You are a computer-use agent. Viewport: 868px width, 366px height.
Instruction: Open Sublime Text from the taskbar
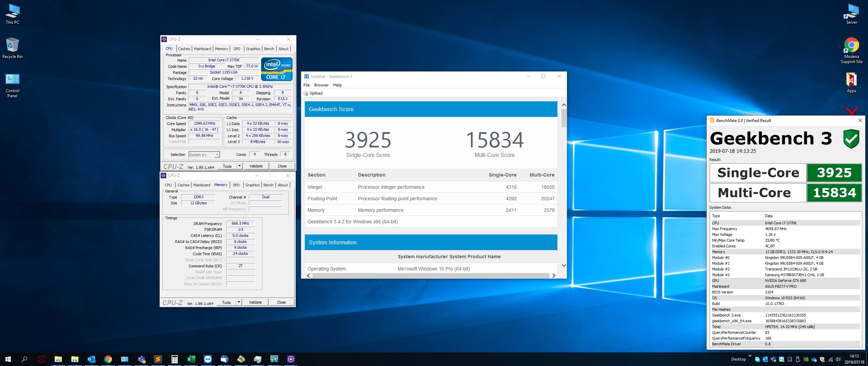[158, 359]
